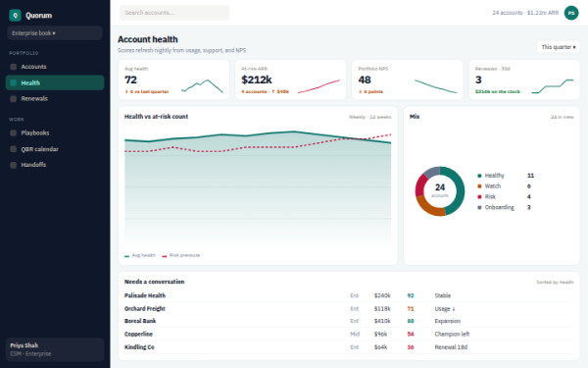Focus the Search accounts field
Screen dimensions: 588x368
pyautogui.click(x=174, y=13)
